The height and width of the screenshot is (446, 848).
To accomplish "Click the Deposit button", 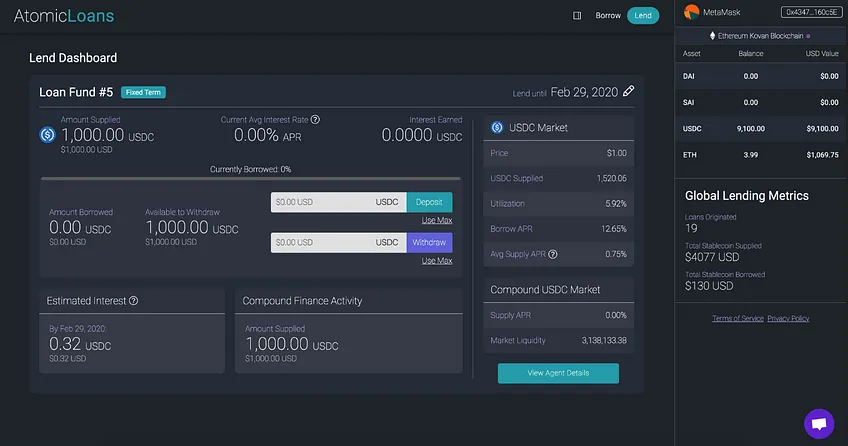I will 429,202.
